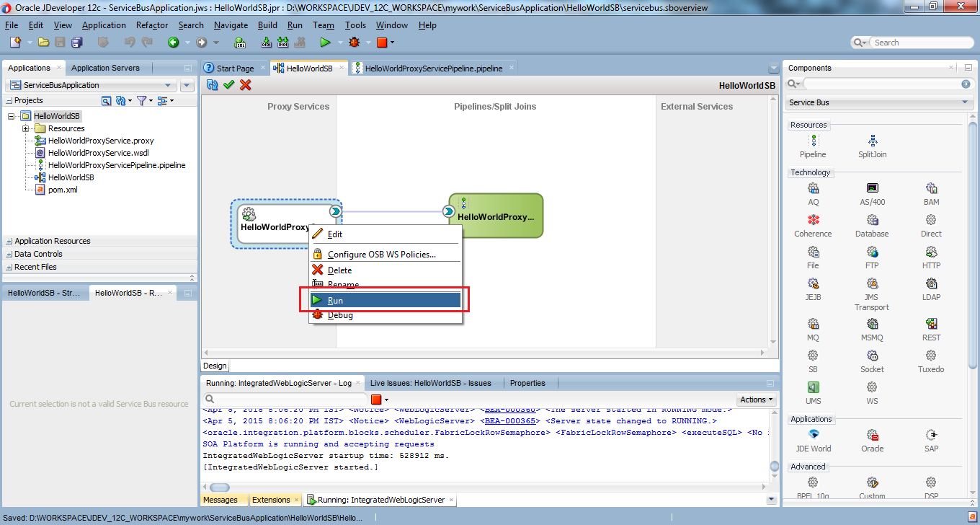
Task: Click the refresh icon in overview editor
Action: [x=212, y=85]
